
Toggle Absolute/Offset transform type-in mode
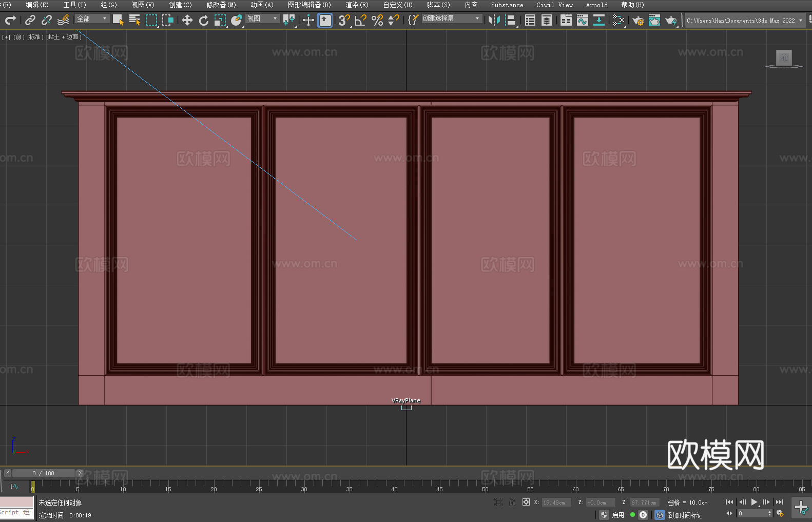(526, 502)
